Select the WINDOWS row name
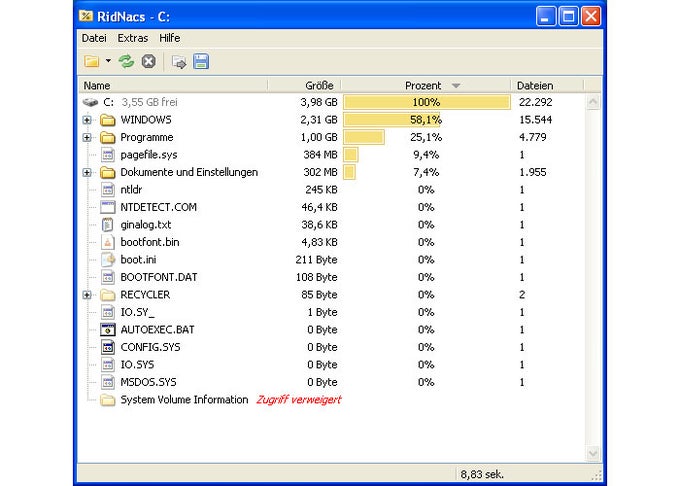The width and height of the screenshot is (680, 486). [146, 120]
